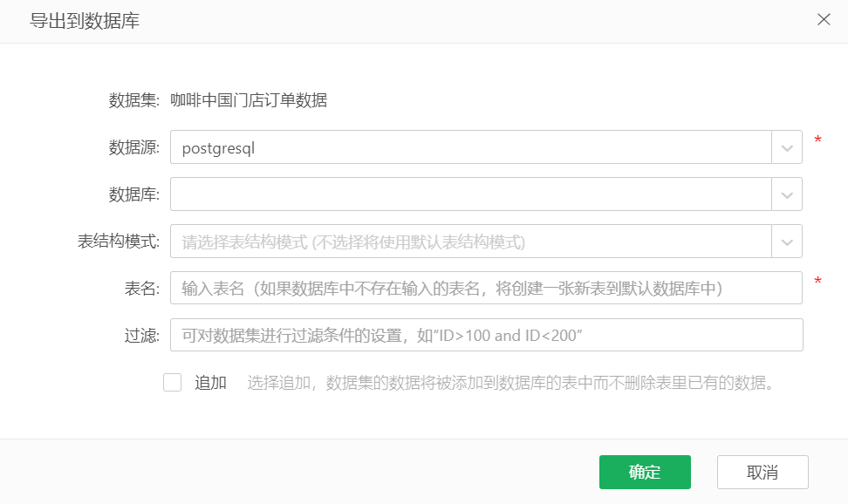
Task: Click into the 过滤 condition field
Action: pyautogui.click(x=485, y=335)
